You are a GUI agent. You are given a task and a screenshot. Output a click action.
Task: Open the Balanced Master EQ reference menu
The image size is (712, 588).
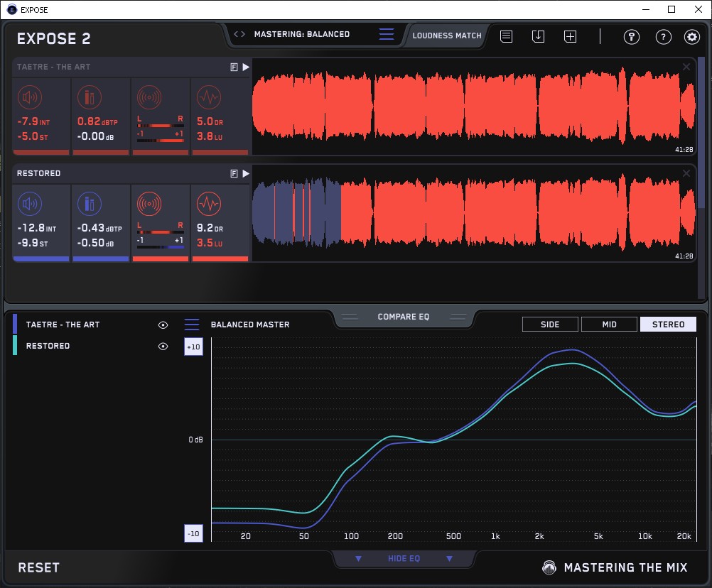tap(192, 325)
